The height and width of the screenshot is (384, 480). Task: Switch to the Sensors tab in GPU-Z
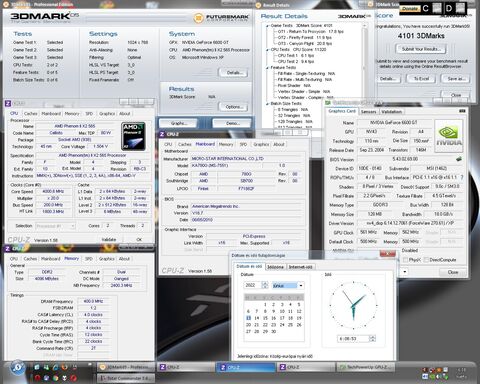[368, 112]
